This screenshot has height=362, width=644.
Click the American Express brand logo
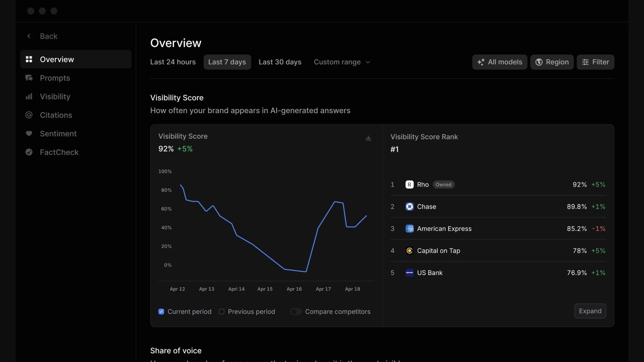(410, 229)
